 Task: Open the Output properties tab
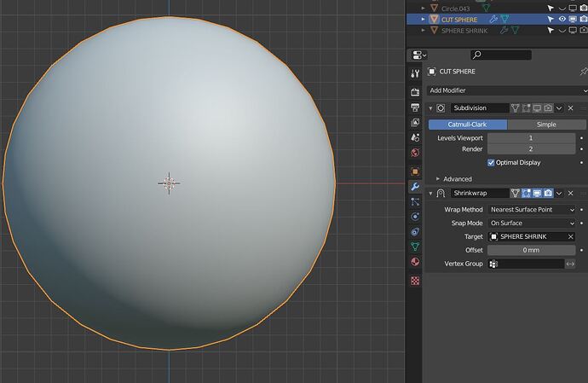tap(415, 107)
